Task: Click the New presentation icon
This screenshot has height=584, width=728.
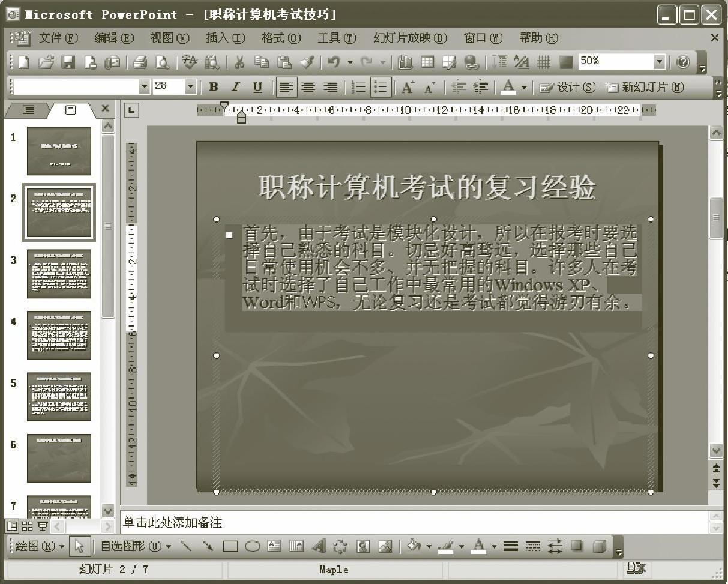Action: tap(23, 62)
